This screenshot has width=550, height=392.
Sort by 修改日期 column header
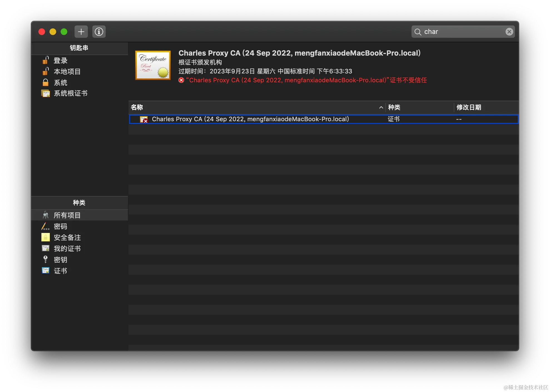(x=469, y=107)
